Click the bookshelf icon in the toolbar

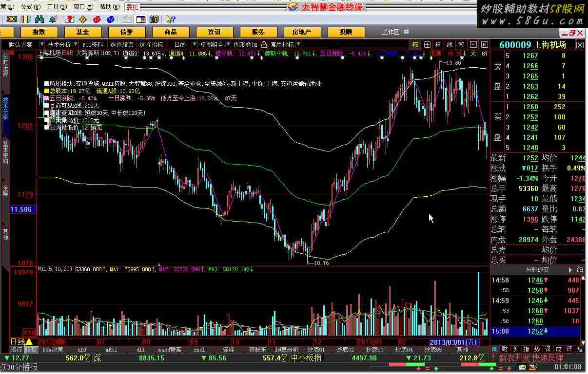[x=154, y=19]
